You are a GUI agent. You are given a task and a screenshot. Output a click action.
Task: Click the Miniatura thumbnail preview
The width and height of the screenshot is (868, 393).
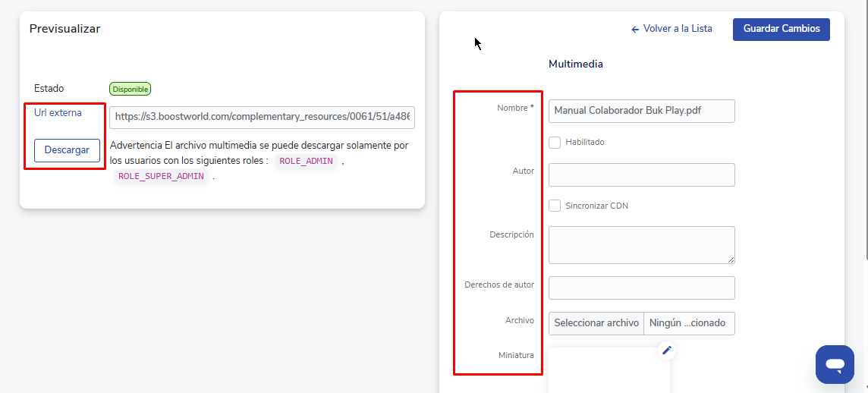[x=609, y=372]
